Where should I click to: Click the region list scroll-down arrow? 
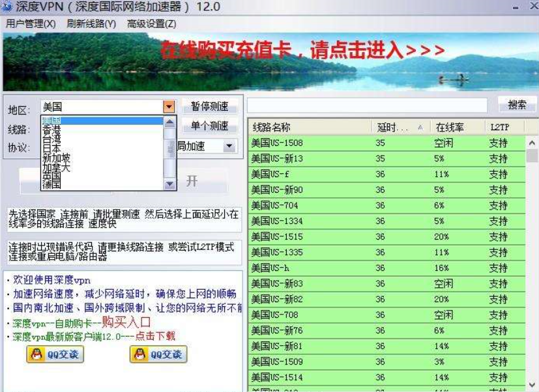pos(170,184)
